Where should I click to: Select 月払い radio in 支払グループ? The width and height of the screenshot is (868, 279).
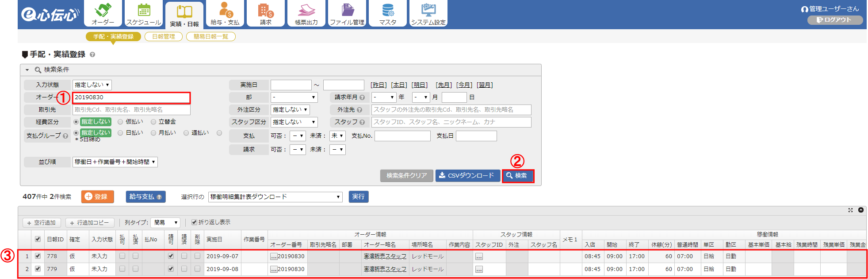153,133
